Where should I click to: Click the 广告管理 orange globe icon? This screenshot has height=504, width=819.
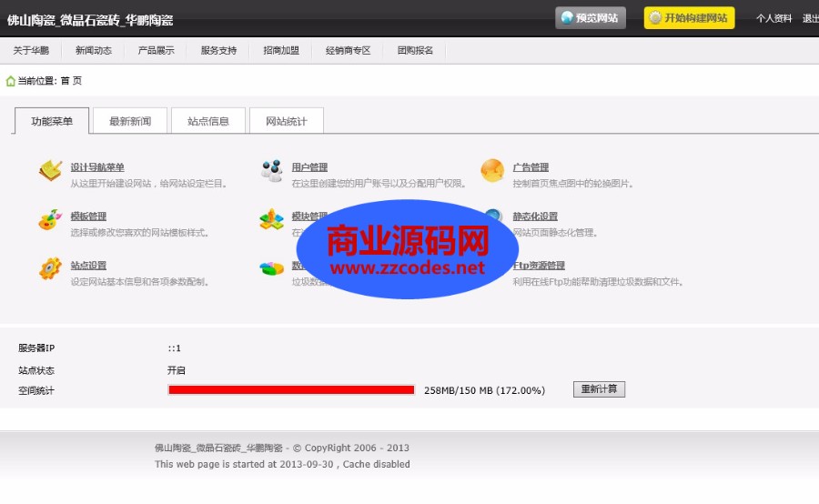[x=492, y=170]
